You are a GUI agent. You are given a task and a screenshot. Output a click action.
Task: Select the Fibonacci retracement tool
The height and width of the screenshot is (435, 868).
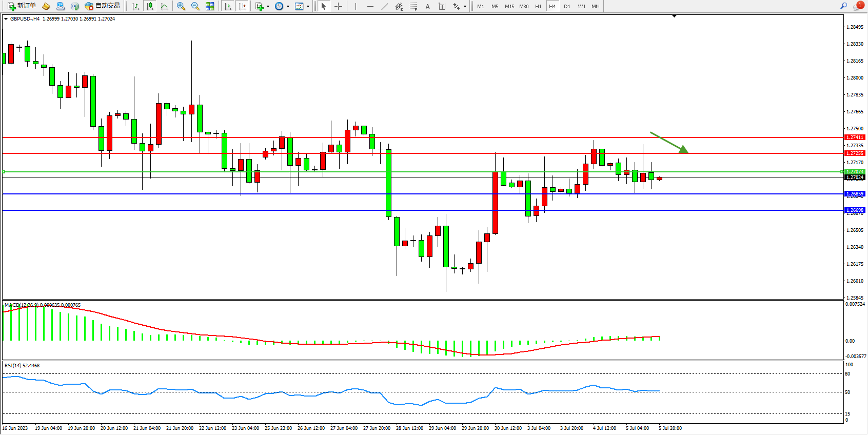(x=413, y=6)
